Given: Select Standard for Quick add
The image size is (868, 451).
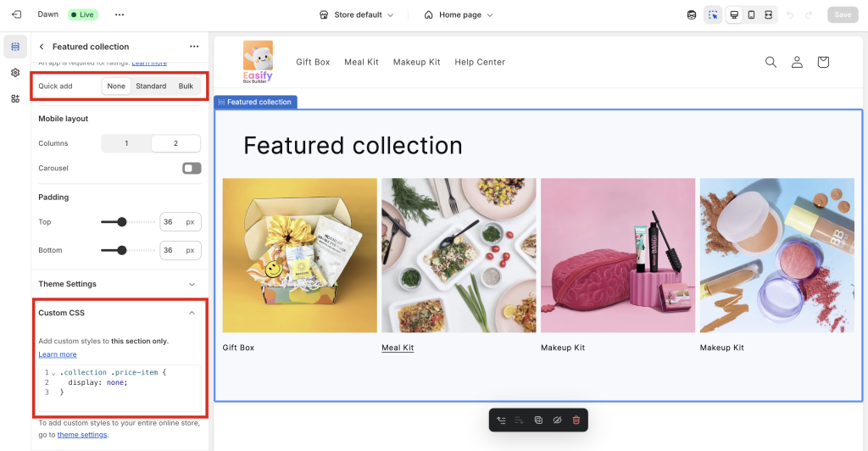Looking at the screenshot, I should pos(151,86).
